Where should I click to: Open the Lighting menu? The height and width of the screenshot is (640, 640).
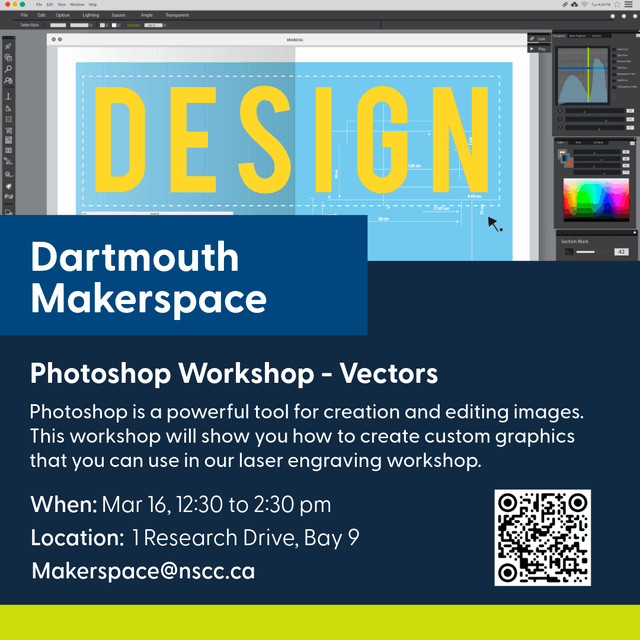click(90, 15)
